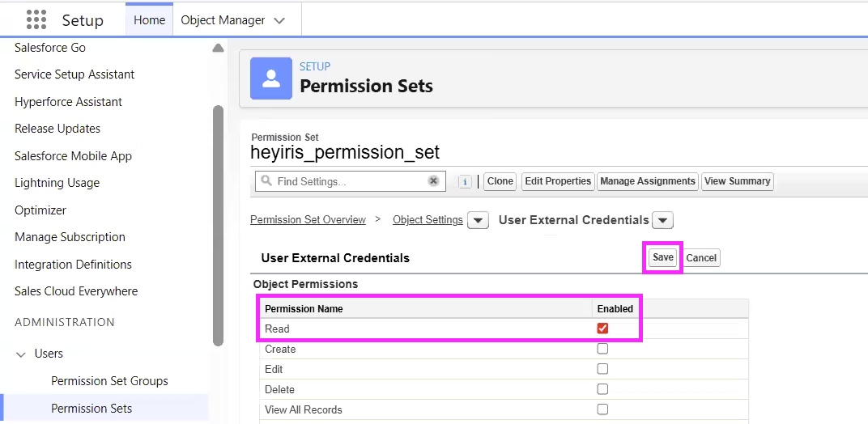
Task: Switch to the Home tab
Action: [150, 20]
